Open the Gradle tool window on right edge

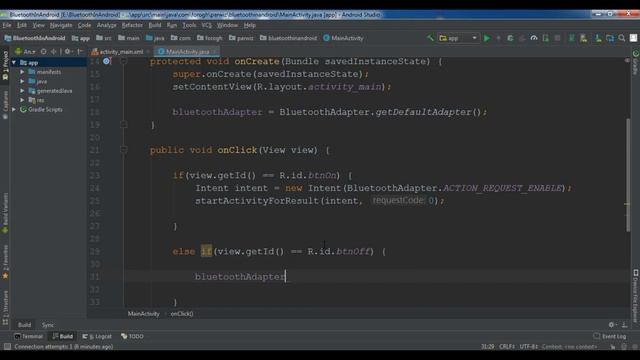point(636,62)
